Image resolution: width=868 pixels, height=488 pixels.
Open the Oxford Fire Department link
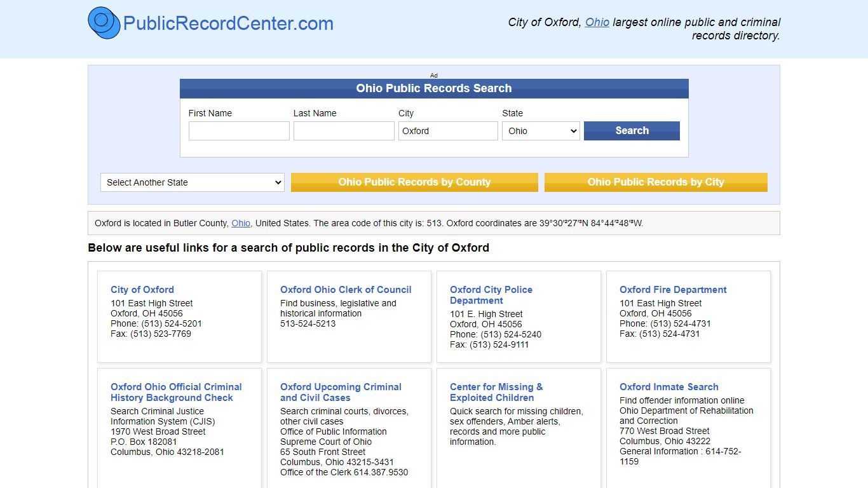(673, 290)
